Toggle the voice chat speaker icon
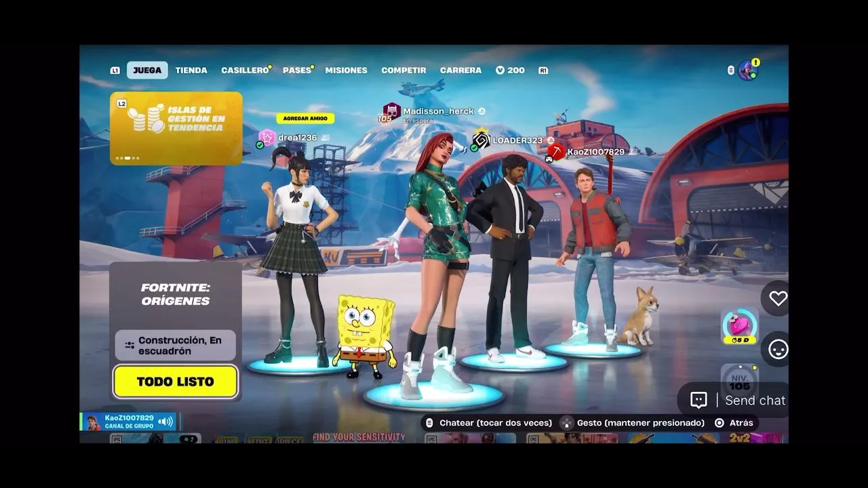Viewport: 868px width, 488px height. click(165, 422)
